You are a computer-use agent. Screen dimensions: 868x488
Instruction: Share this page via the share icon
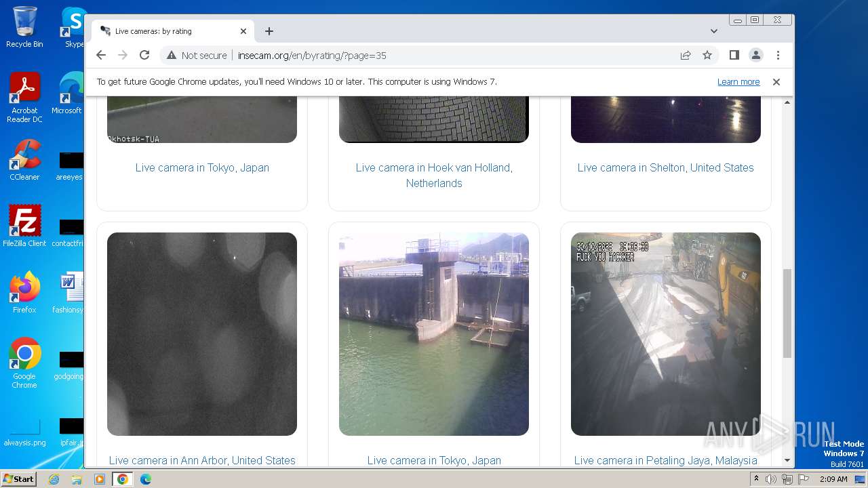click(686, 56)
